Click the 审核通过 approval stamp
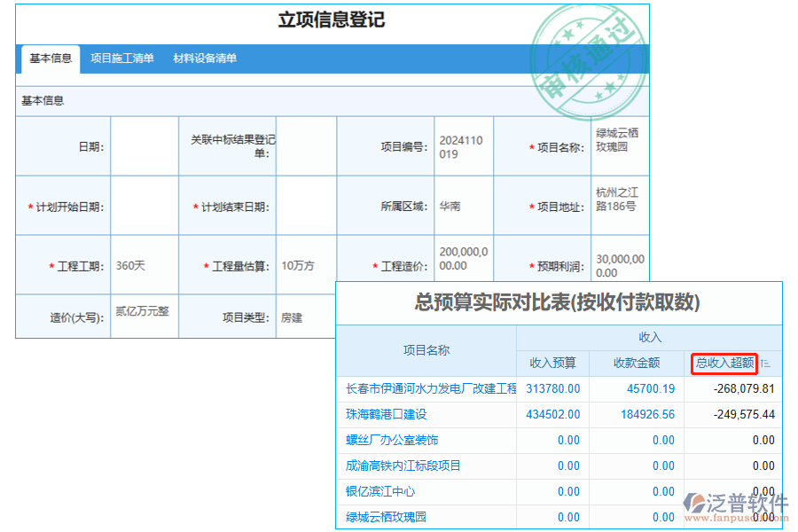The image size is (798, 532). (x=589, y=58)
